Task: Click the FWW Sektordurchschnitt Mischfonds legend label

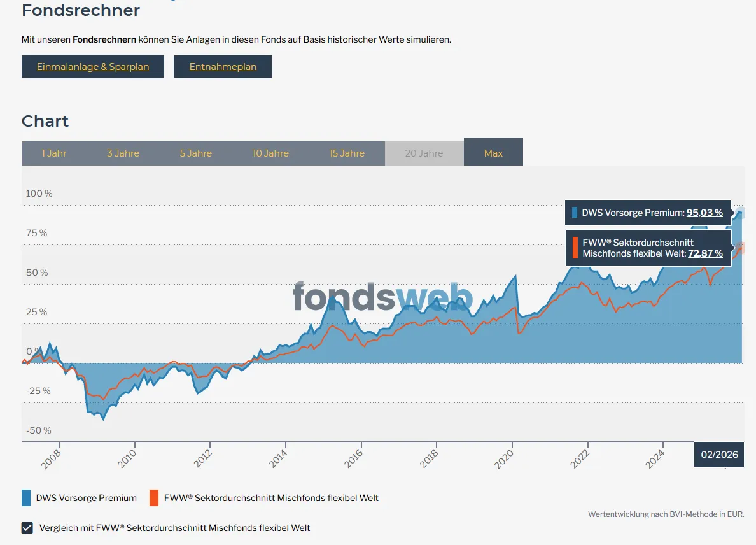Action: 271,498
